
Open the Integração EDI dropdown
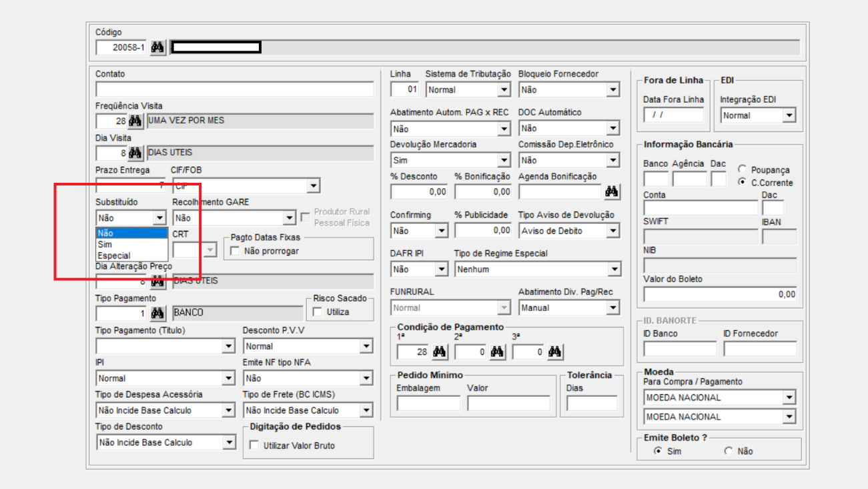click(x=789, y=115)
